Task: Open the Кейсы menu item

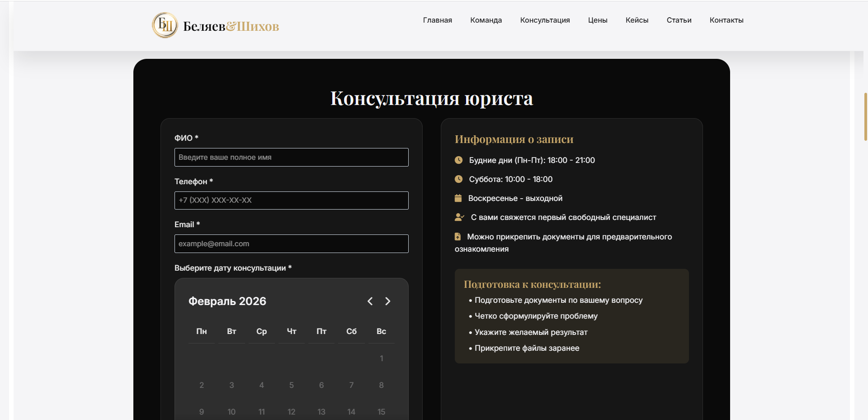Action: 637,20
